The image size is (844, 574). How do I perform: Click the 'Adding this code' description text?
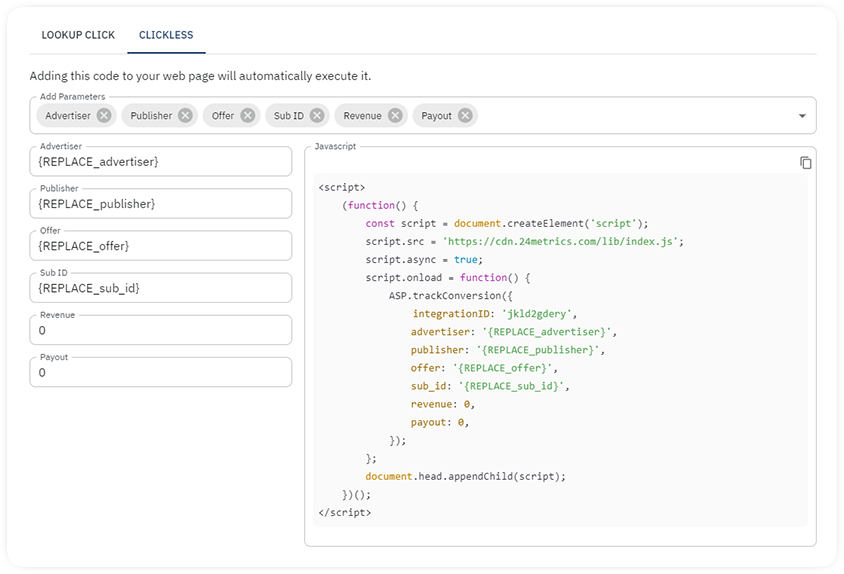[x=200, y=76]
